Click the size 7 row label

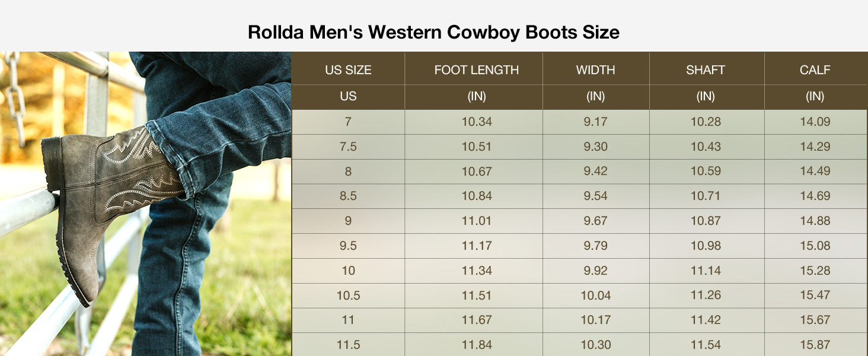pyautogui.click(x=348, y=122)
